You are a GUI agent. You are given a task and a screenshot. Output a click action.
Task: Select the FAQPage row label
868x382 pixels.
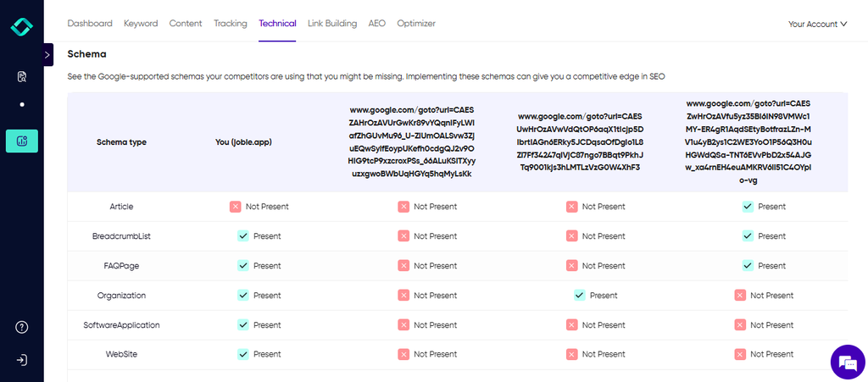[x=121, y=266]
